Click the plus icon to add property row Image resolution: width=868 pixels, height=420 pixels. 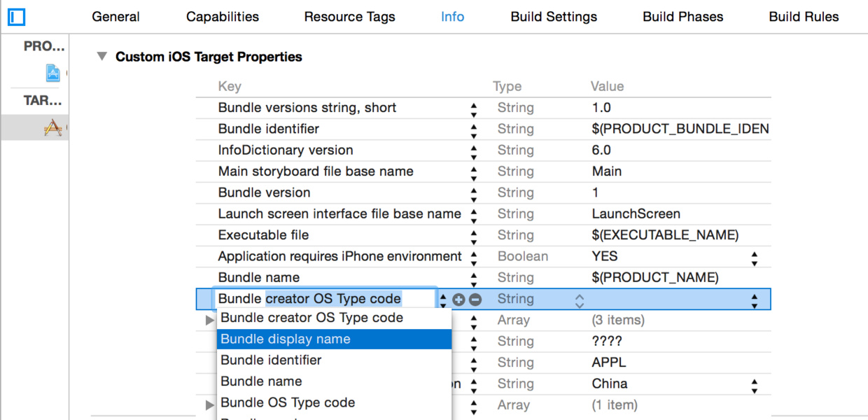point(459,300)
